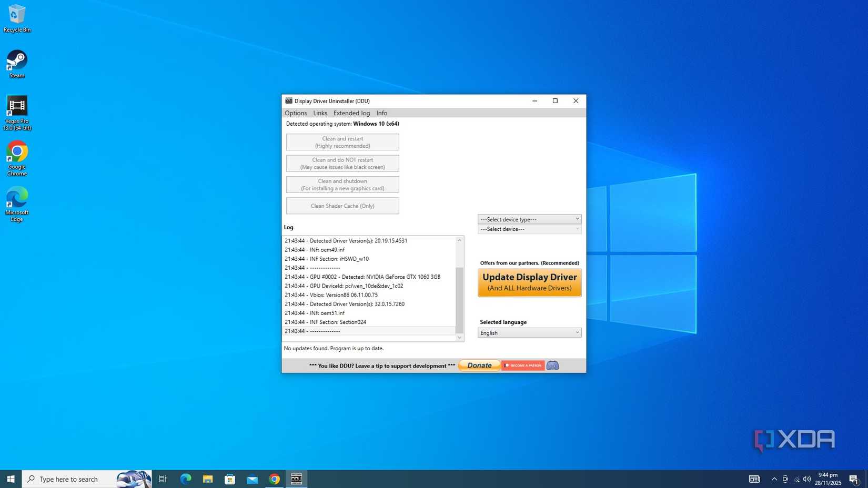Click Clean and do NOT restart button

pyautogui.click(x=342, y=164)
